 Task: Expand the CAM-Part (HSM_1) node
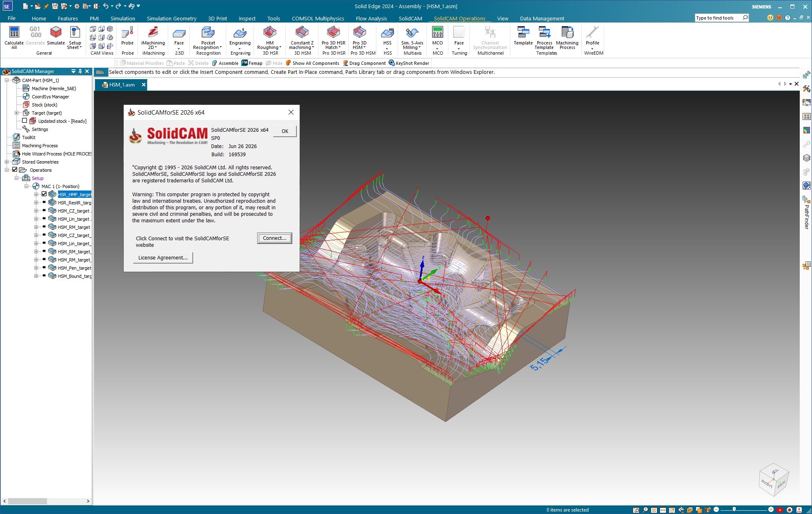[7, 80]
